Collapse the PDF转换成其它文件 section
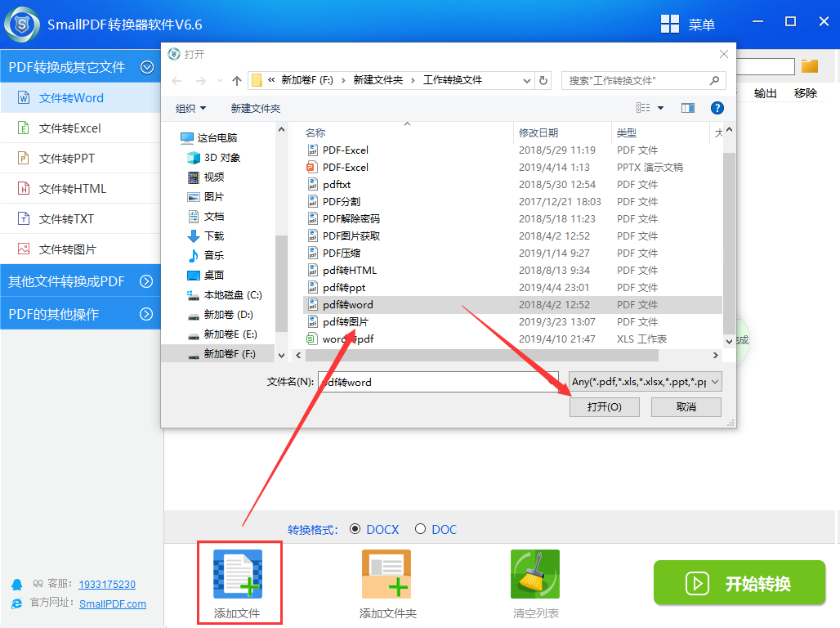This screenshot has height=628, width=840. 147,67
